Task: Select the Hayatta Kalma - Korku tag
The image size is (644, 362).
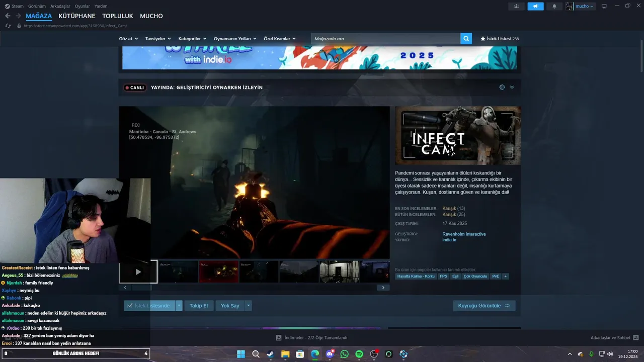Action: click(x=416, y=277)
